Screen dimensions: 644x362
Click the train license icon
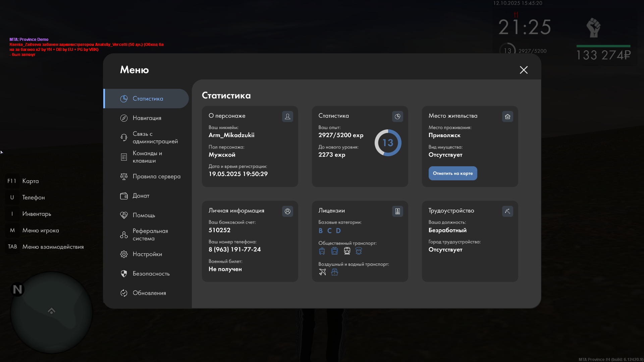tap(347, 251)
